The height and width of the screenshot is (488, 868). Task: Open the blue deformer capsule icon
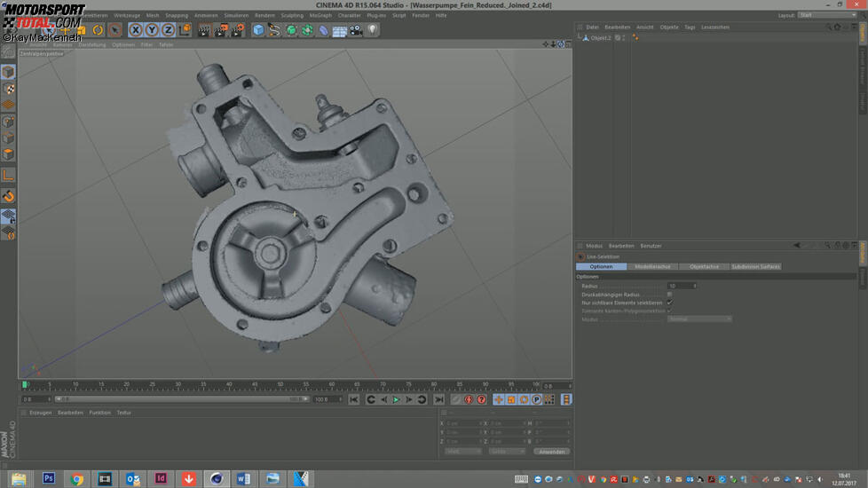point(323,30)
